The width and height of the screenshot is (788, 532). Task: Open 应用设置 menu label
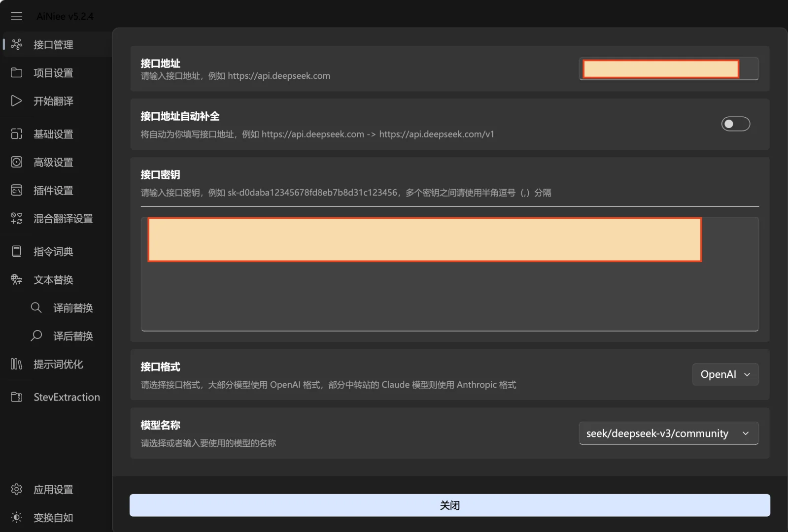click(x=53, y=490)
